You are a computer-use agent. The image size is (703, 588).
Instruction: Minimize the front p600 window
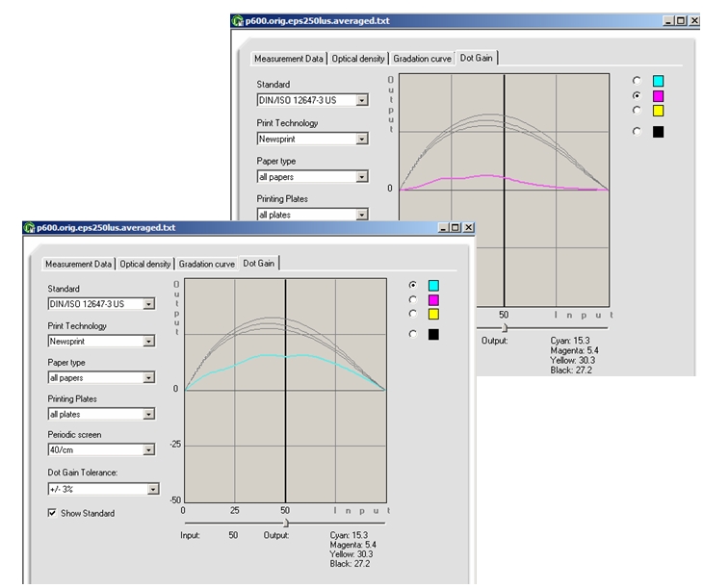point(443,228)
